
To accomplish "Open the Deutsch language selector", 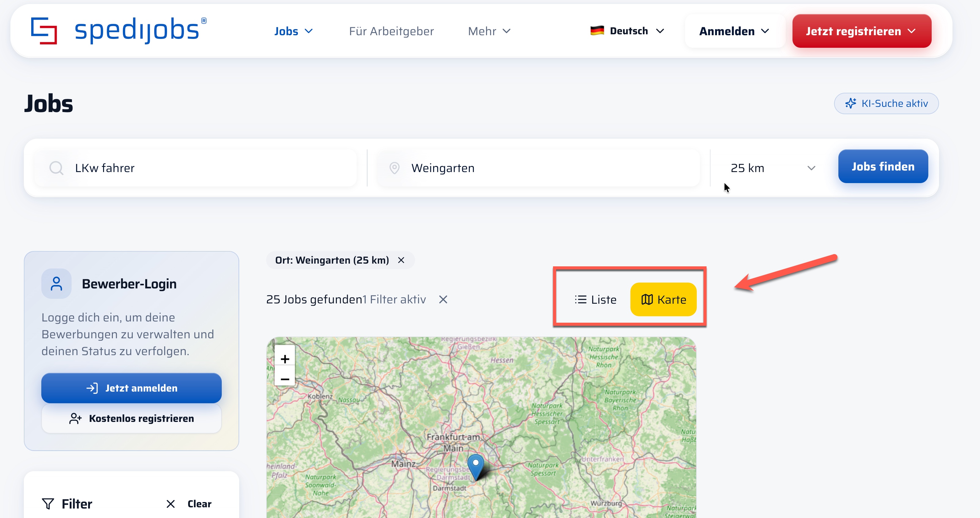I will tap(627, 31).
